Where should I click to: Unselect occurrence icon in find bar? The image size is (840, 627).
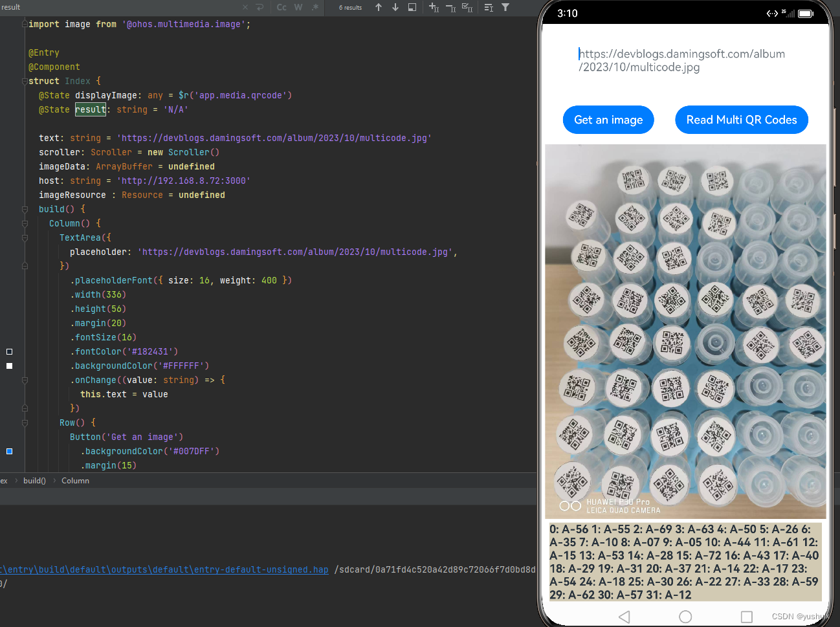[450, 7]
